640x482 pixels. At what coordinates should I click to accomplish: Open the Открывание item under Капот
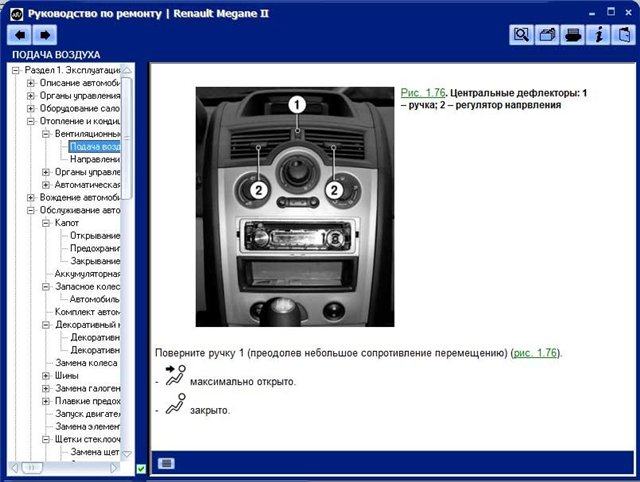pyautogui.click(x=95, y=235)
